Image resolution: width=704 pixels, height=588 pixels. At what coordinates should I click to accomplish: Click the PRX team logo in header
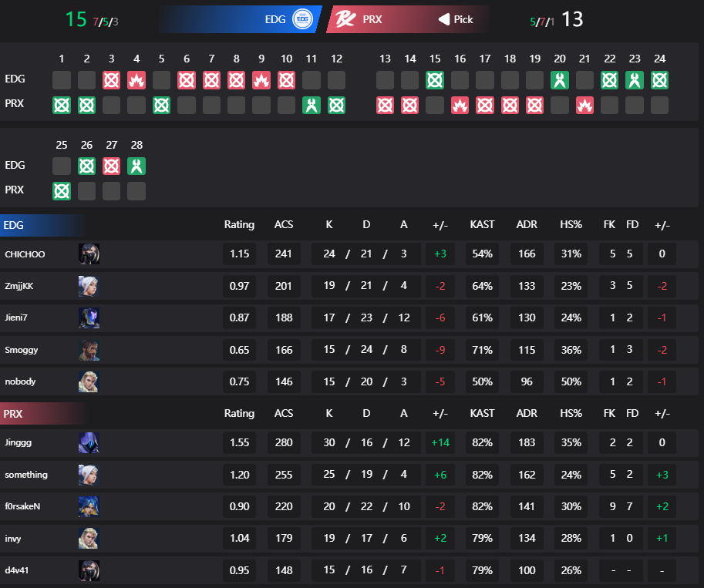click(345, 19)
